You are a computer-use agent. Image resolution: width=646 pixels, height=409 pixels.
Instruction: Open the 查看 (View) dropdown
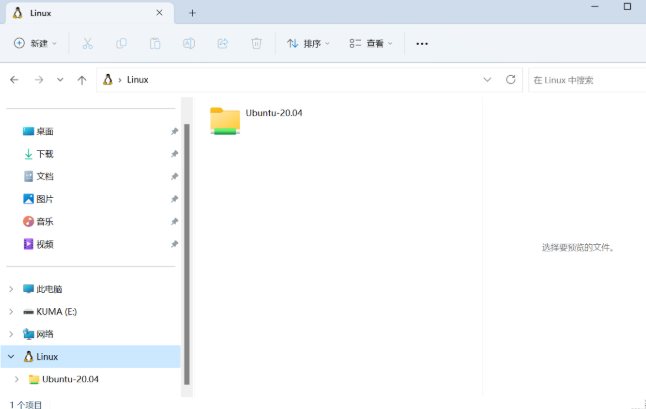coord(371,43)
